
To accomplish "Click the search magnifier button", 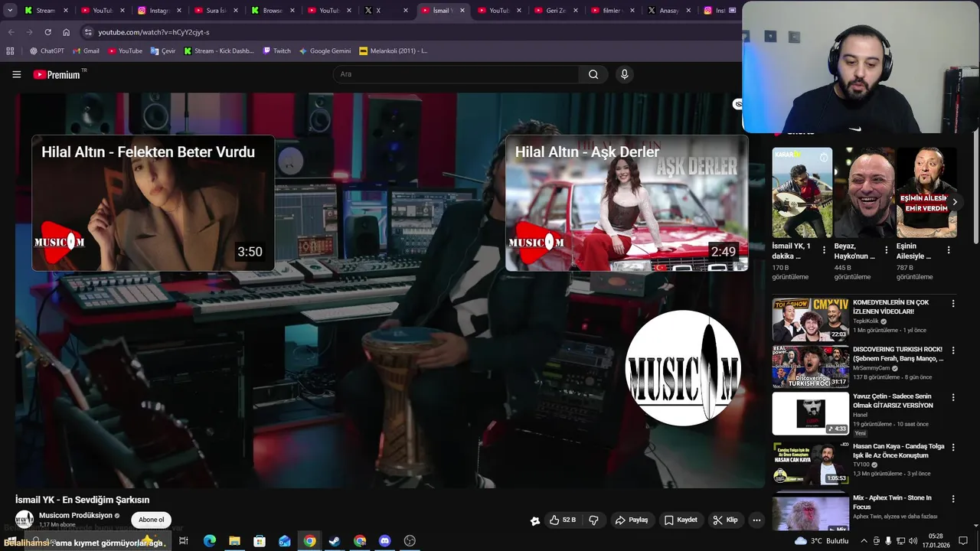I will [x=593, y=74].
